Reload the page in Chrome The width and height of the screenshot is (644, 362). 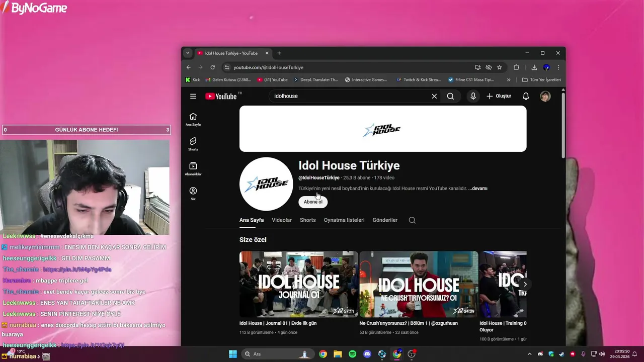pyautogui.click(x=213, y=67)
